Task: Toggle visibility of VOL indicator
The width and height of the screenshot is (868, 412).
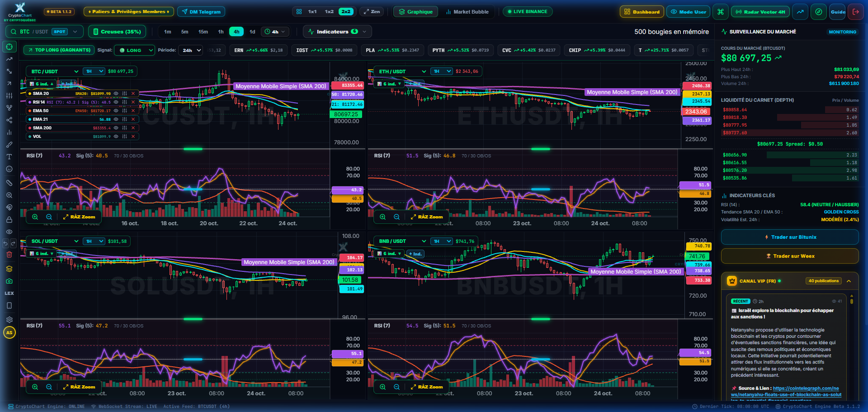Action: (x=116, y=137)
